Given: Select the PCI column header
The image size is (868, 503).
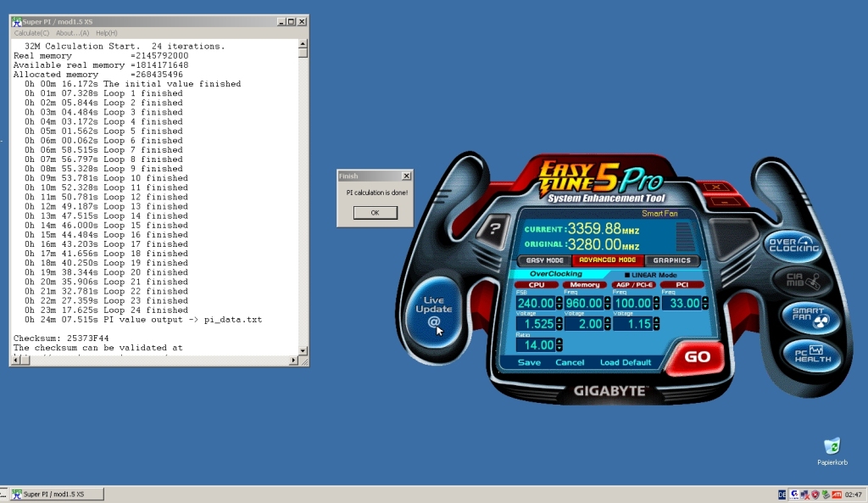Looking at the screenshot, I should click(x=682, y=285).
